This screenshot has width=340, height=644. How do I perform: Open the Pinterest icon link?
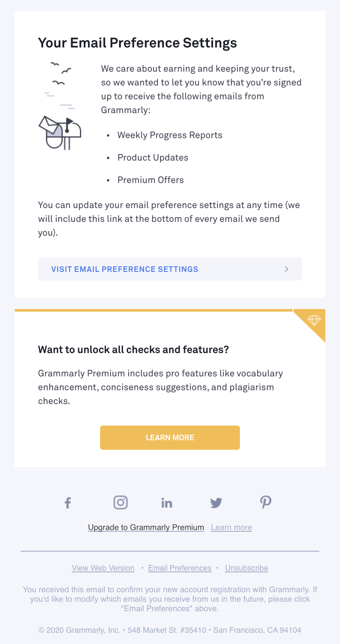pos(266,502)
